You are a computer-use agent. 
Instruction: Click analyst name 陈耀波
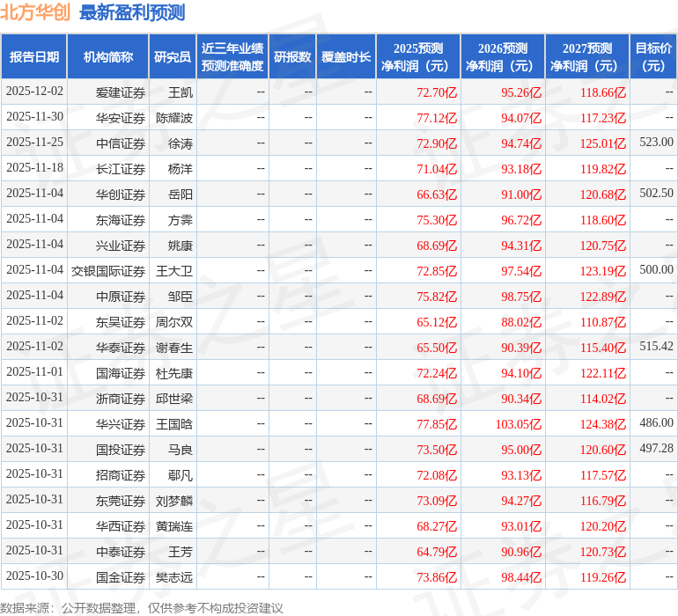click(173, 118)
